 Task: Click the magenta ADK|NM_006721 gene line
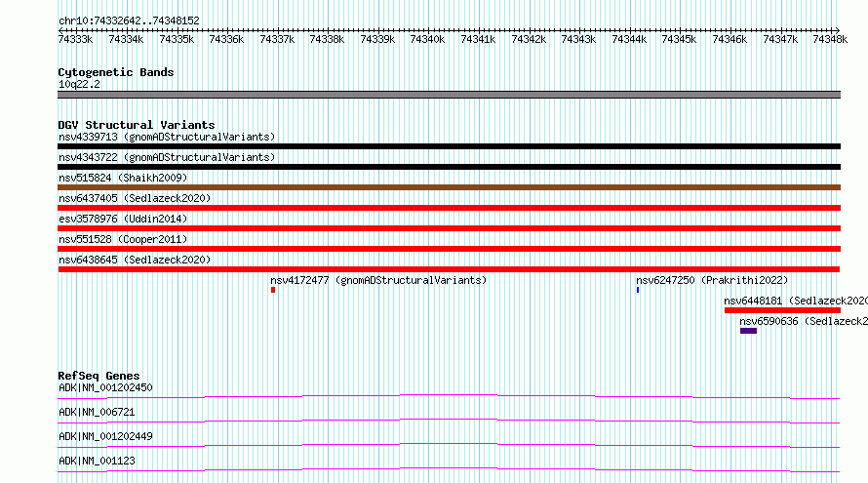pos(449,421)
